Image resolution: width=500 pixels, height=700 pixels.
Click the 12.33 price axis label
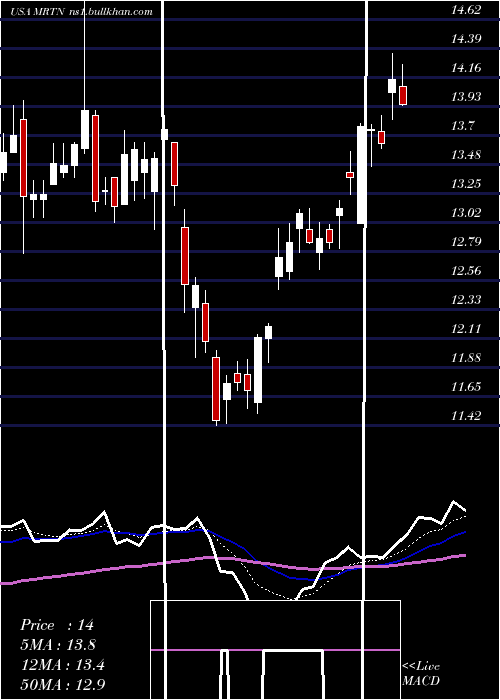466,300
